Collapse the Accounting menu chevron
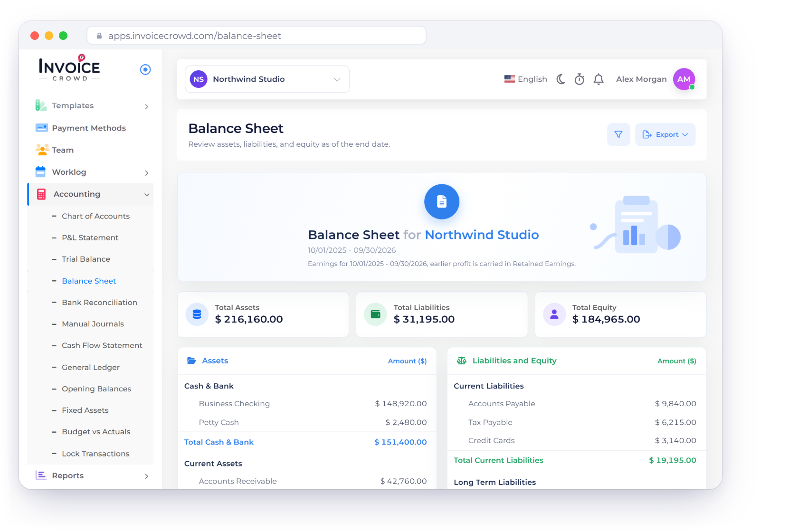This screenshot has height=532, width=798. 147,195
